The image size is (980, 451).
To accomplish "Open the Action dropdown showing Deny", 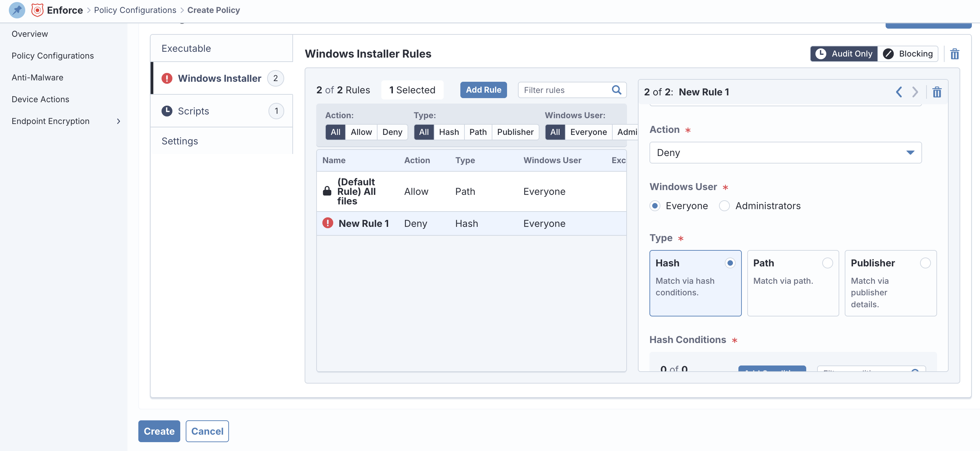I will click(x=785, y=153).
